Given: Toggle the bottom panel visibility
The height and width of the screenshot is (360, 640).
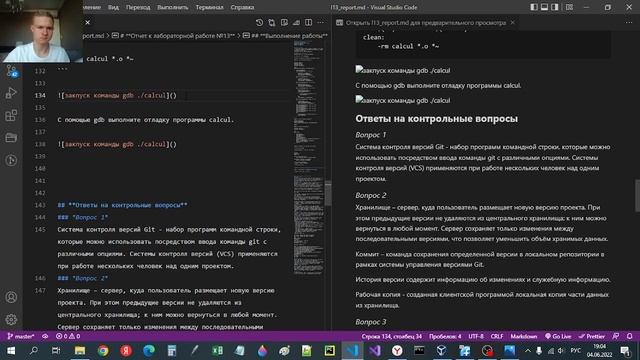Looking at the screenshot, I should click(x=544, y=7).
